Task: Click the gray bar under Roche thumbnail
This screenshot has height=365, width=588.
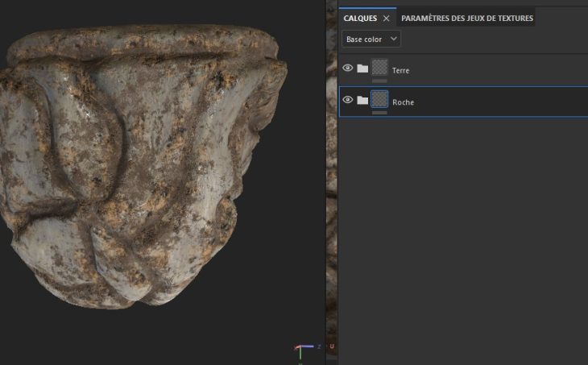Action: (x=379, y=113)
